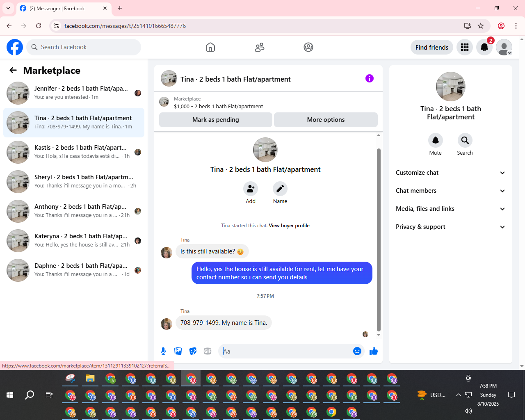The height and width of the screenshot is (420, 525).
Task: Click the message scrollbar thumb
Action: 379,240
